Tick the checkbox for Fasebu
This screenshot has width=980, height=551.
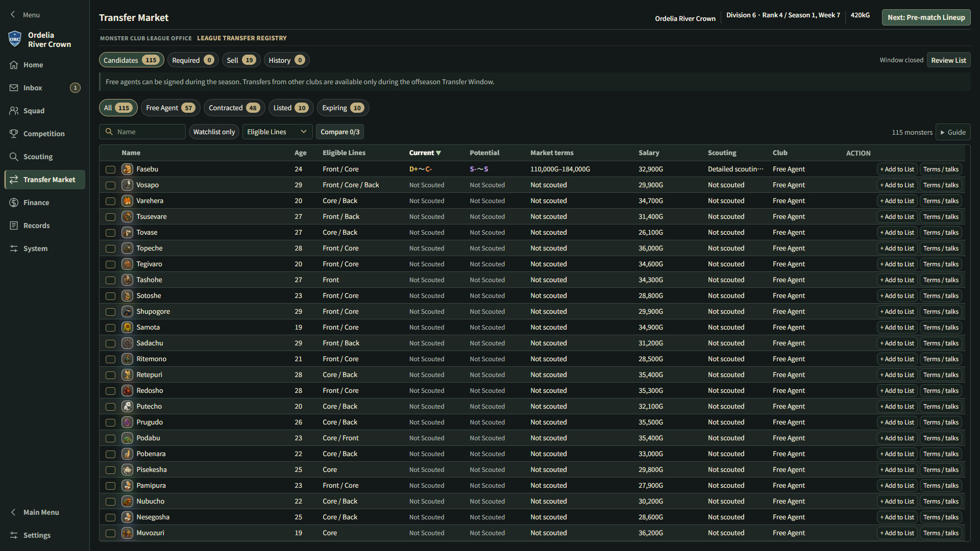coord(110,169)
